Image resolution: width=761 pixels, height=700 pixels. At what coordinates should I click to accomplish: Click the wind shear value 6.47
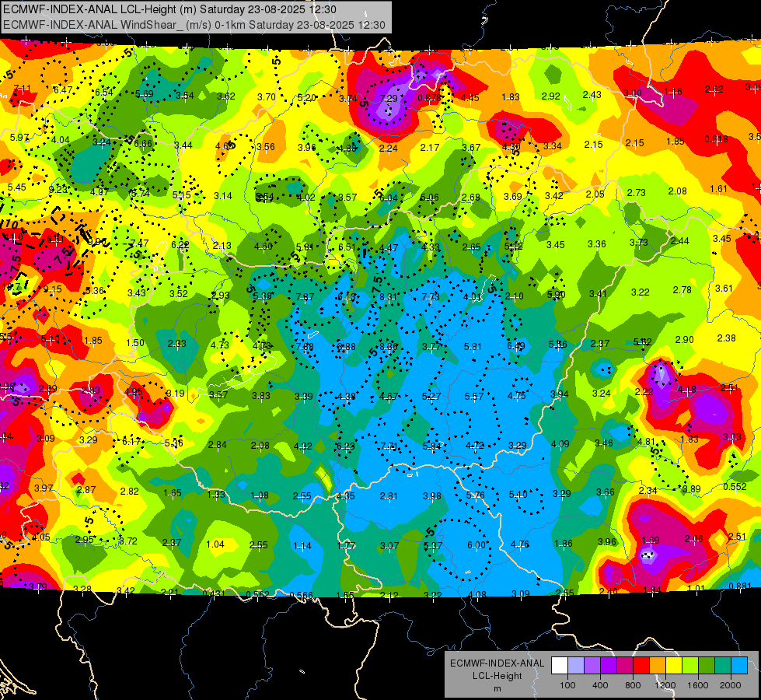pyautogui.click(x=63, y=90)
